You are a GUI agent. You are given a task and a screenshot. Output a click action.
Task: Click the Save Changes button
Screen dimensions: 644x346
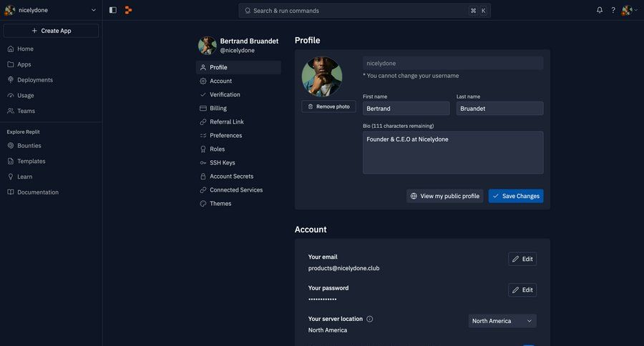[x=516, y=196]
